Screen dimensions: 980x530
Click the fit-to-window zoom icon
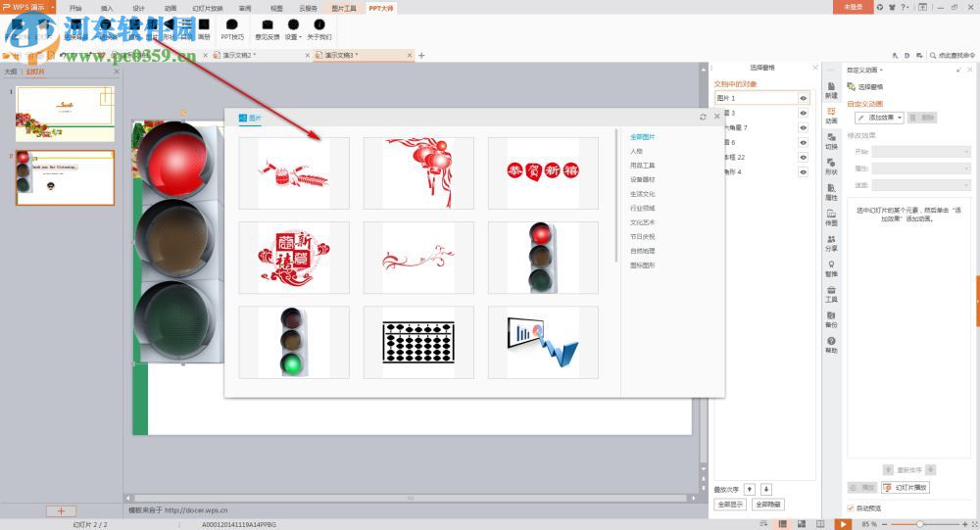click(974, 524)
